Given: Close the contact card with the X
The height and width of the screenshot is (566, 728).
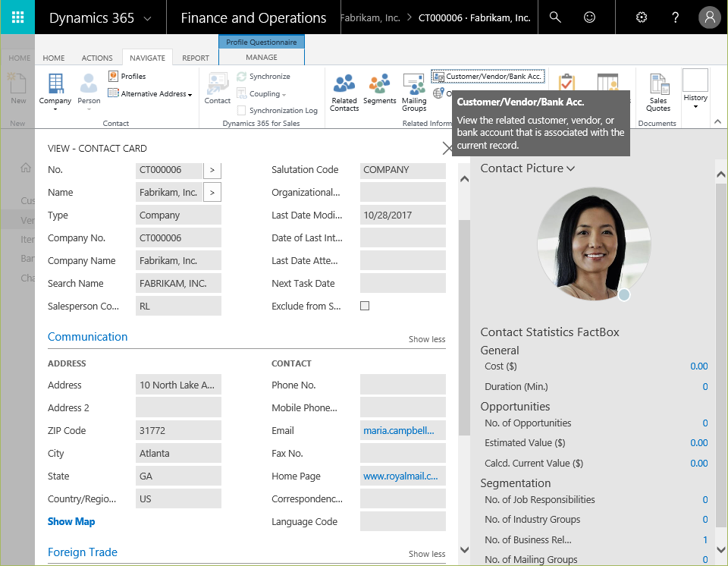Looking at the screenshot, I should coord(447,148).
